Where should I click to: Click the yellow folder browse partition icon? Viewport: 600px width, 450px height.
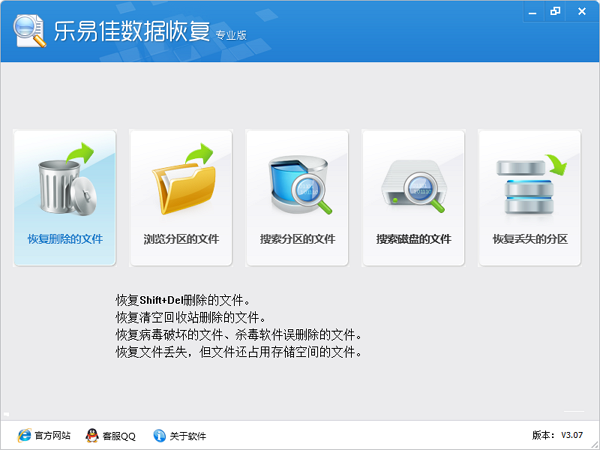[x=183, y=179]
